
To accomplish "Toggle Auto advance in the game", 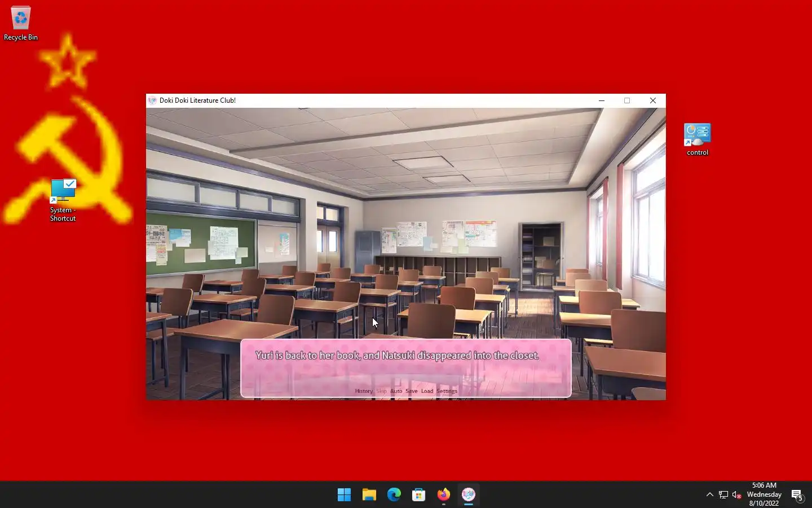I will point(396,391).
